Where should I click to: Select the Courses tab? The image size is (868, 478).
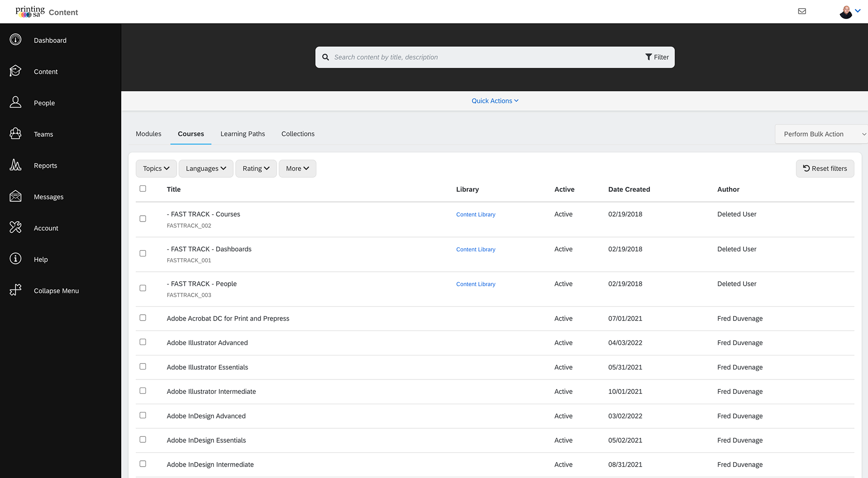(x=191, y=134)
